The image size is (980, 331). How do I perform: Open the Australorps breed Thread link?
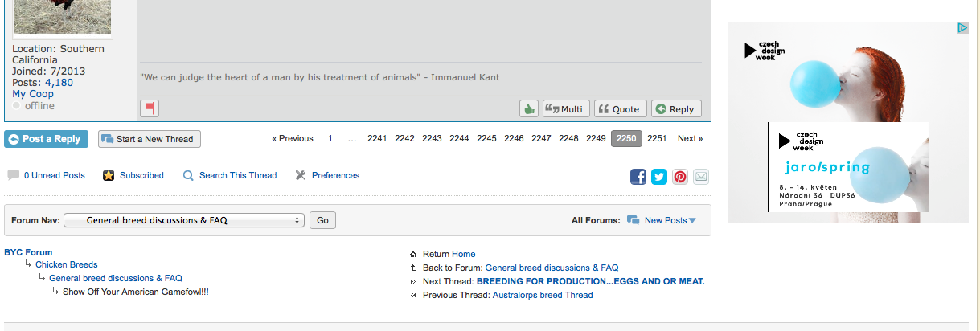[542, 295]
